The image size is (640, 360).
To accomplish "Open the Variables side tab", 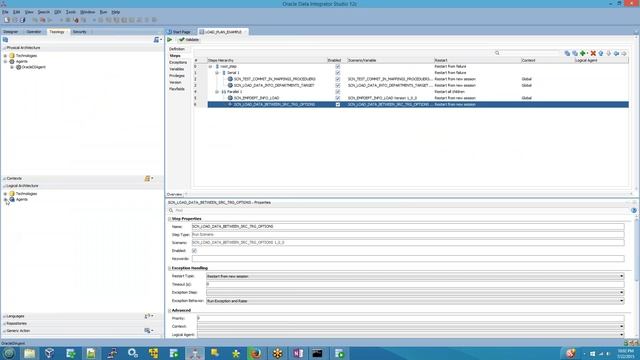I will click(177, 69).
